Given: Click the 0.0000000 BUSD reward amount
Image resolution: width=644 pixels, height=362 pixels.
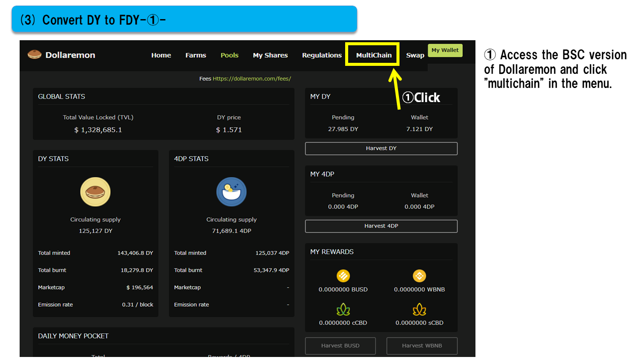Looking at the screenshot, I should tap(343, 290).
